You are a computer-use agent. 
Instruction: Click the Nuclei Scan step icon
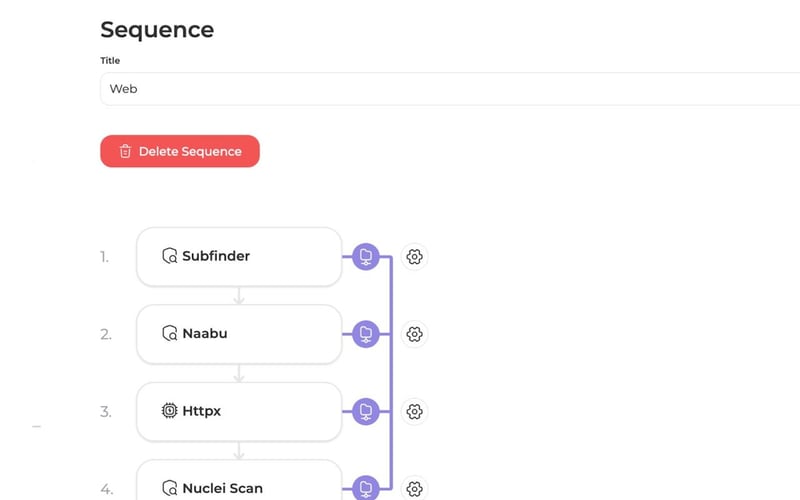click(x=170, y=488)
